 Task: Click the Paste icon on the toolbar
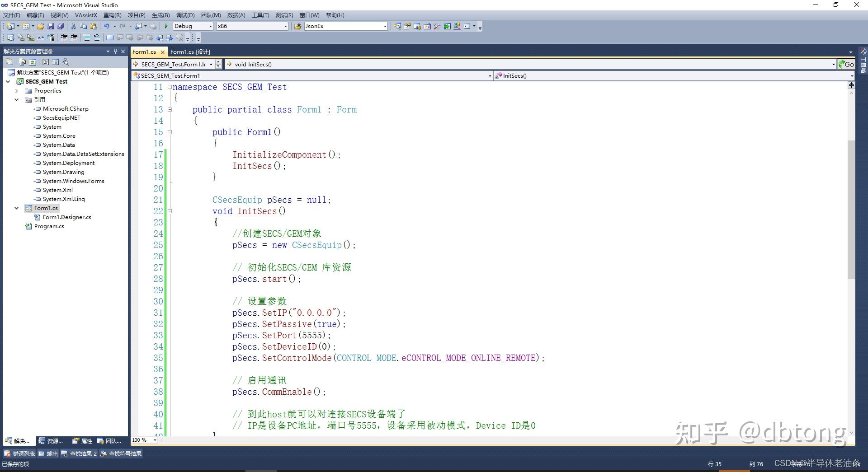94,26
